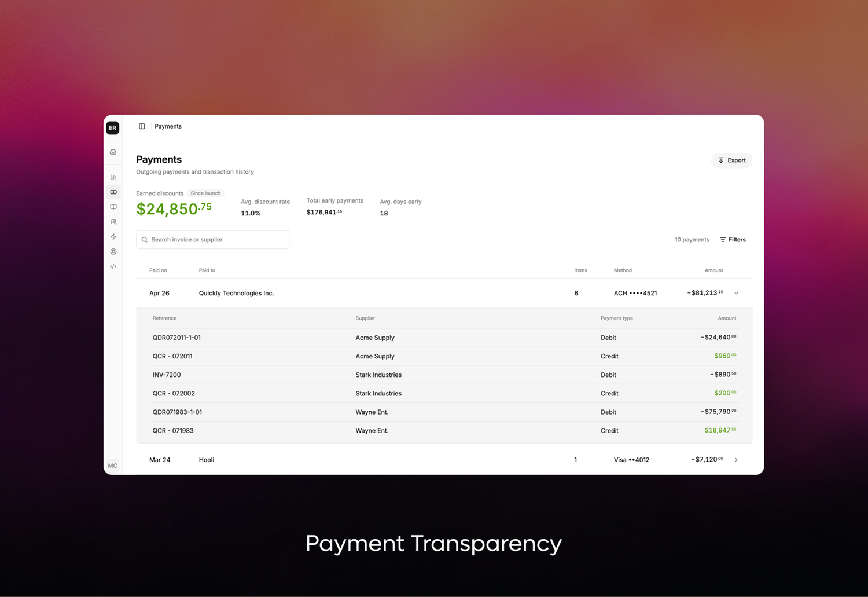Click the $18,947.55 credit amount

pos(720,430)
